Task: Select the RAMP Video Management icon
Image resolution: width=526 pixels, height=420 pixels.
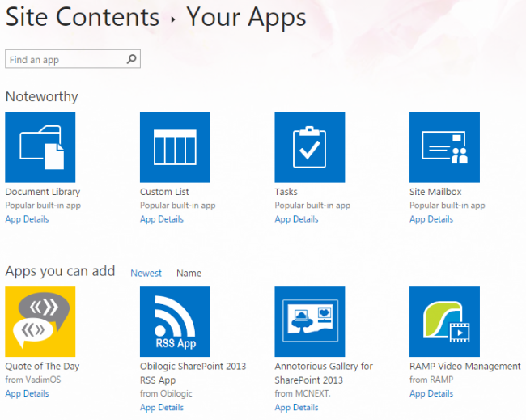Action: tap(444, 321)
